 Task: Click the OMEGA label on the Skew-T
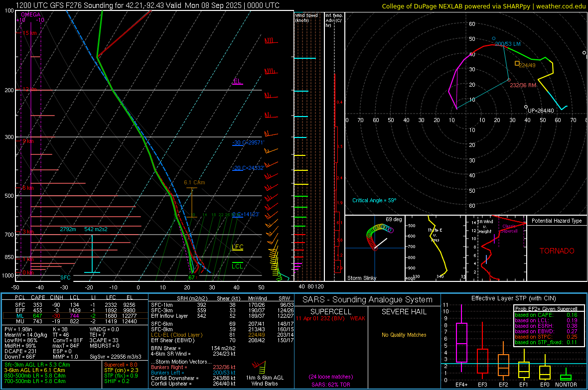(x=30, y=14)
